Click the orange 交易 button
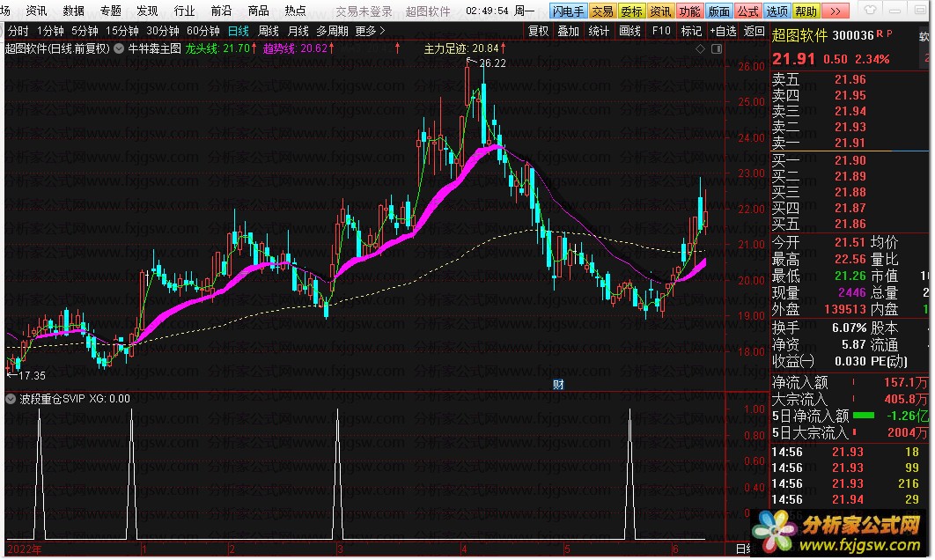 pos(602,11)
